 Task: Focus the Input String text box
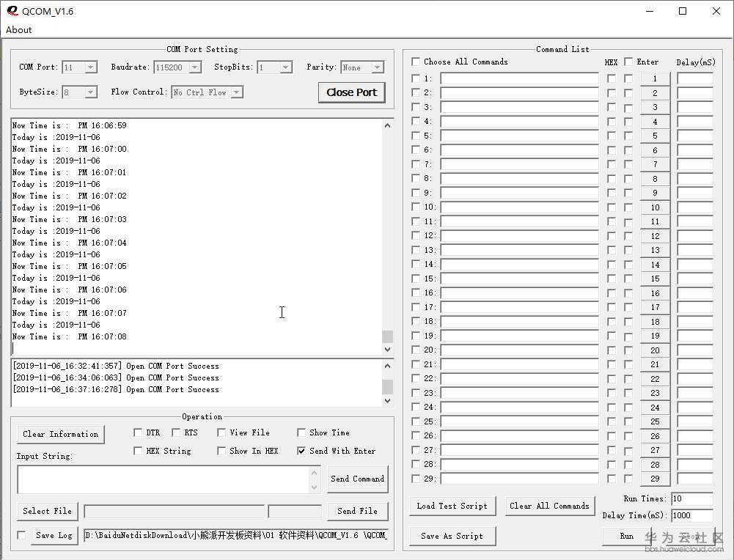(x=163, y=479)
